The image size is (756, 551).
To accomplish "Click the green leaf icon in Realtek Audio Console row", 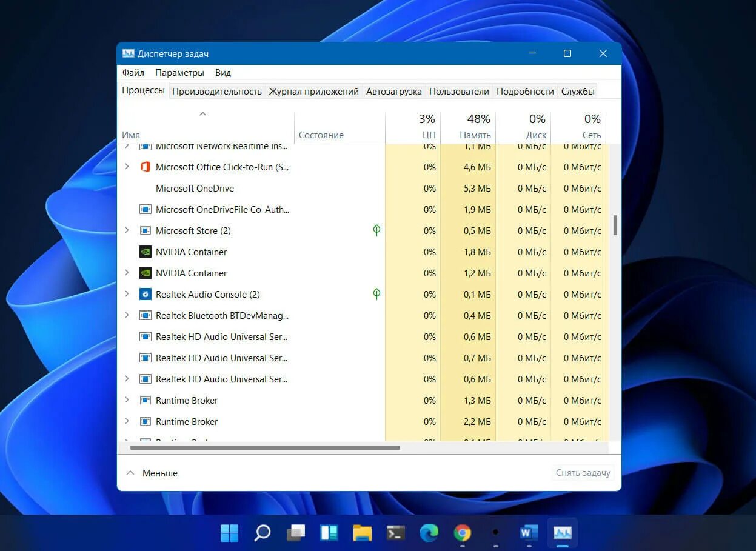I will tap(376, 294).
